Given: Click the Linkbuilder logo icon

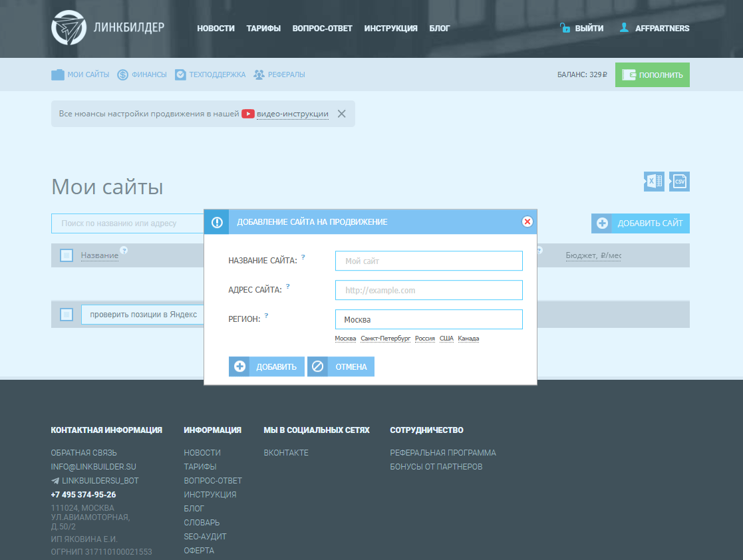Looking at the screenshot, I should click(69, 28).
